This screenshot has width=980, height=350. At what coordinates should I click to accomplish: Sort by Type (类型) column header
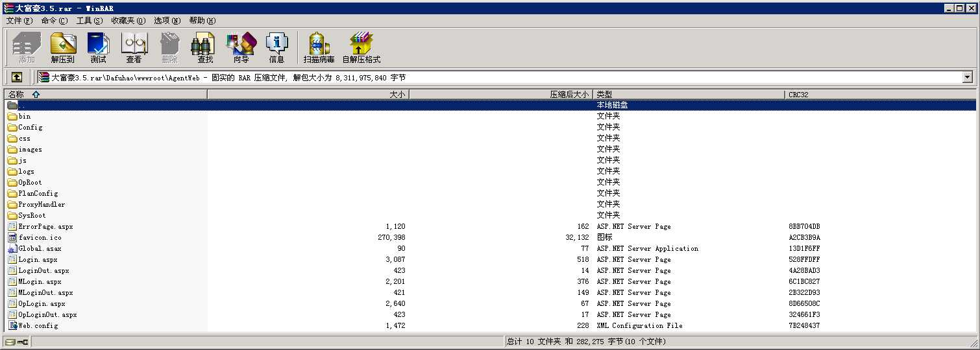(x=689, y=95)
